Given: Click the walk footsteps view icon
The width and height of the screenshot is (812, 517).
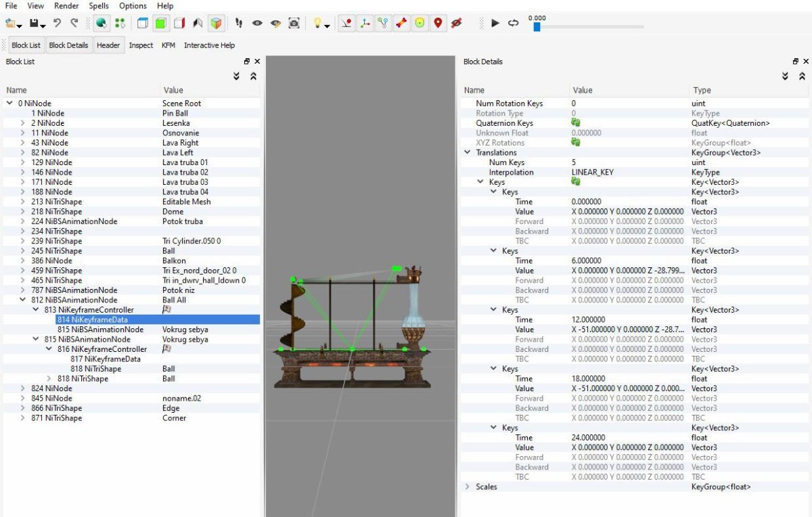Looking at the screenshot, I should point(239,24).
